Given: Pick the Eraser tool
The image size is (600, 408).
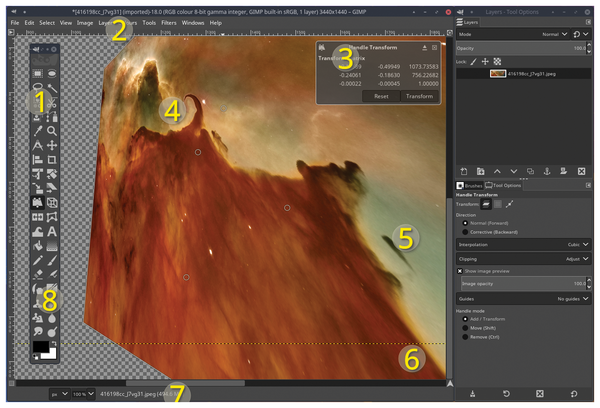Looking at the screenshot, I should coord(38,274).
